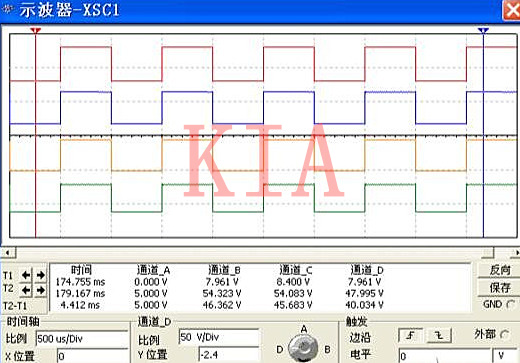Click channel B T2 reading 54.323 V
Screen dimensions: 520x363
(x=222, y=293)
